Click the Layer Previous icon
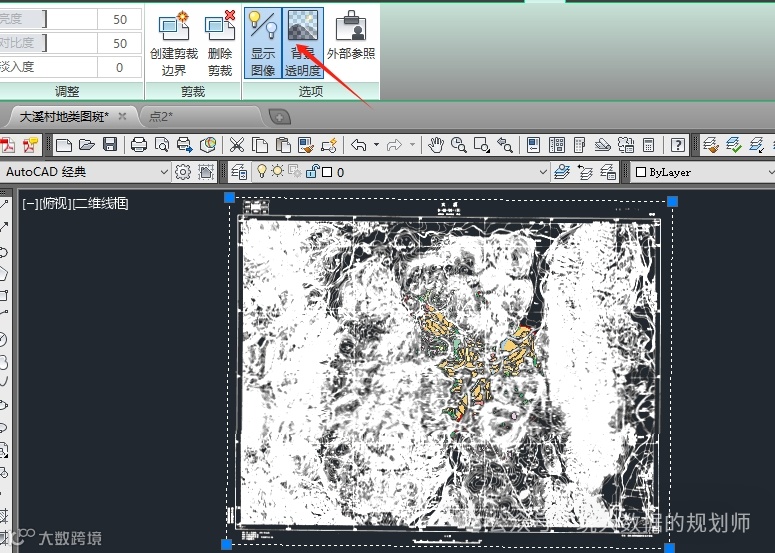775x553 pixels. (x=585, y=172)
